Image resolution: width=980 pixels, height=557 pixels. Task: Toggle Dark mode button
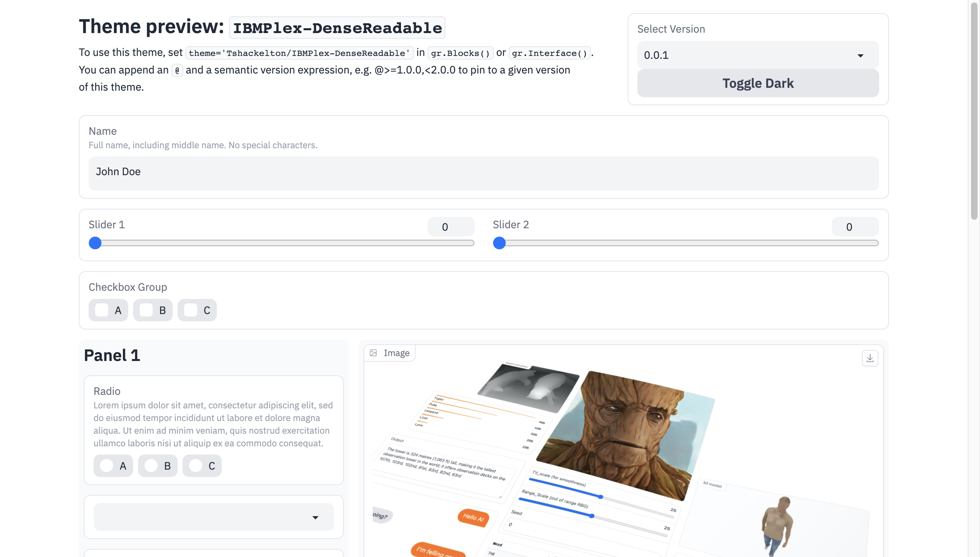pos(758,83)
